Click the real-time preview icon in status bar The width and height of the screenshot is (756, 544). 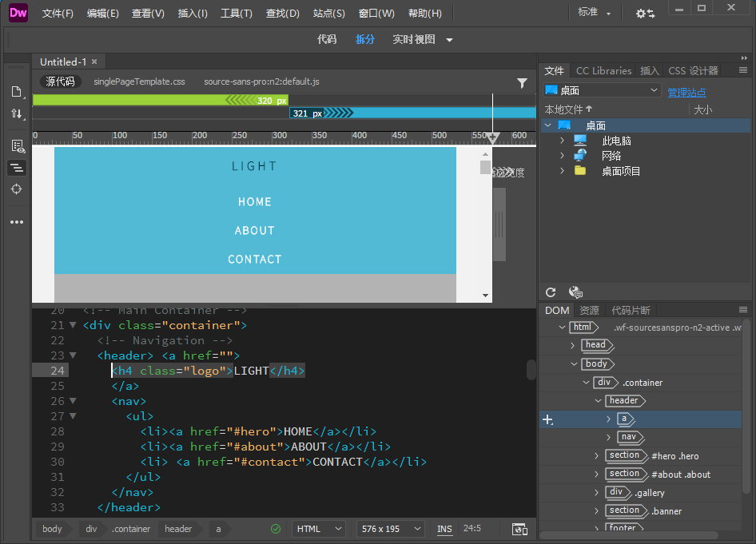[519, 529]
